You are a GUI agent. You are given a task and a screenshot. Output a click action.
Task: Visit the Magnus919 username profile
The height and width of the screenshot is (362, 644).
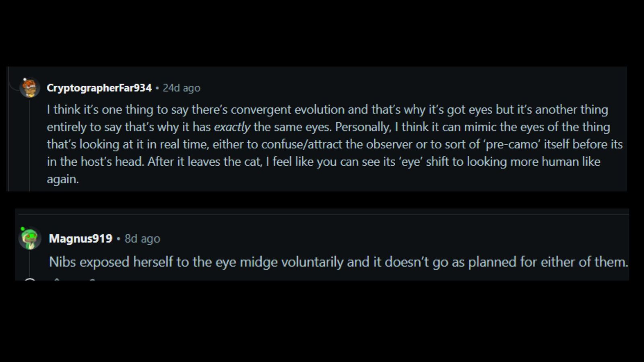(80, 239)
